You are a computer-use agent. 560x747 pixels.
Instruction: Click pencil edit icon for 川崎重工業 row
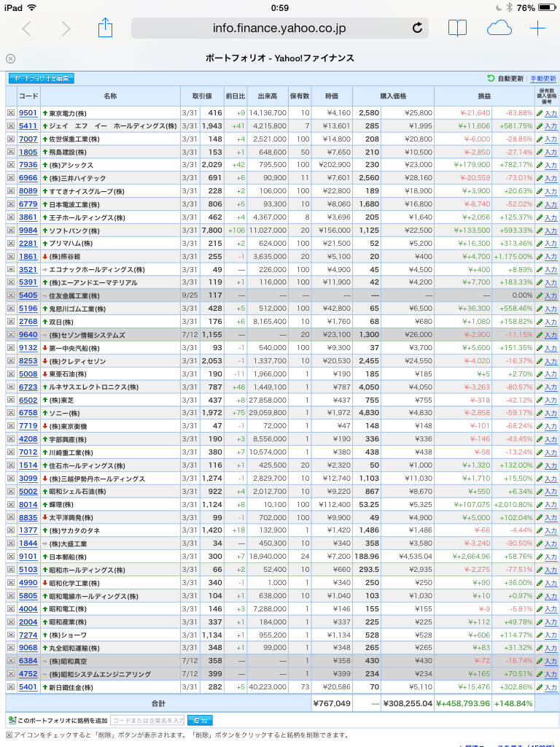[x=540, y=452]
